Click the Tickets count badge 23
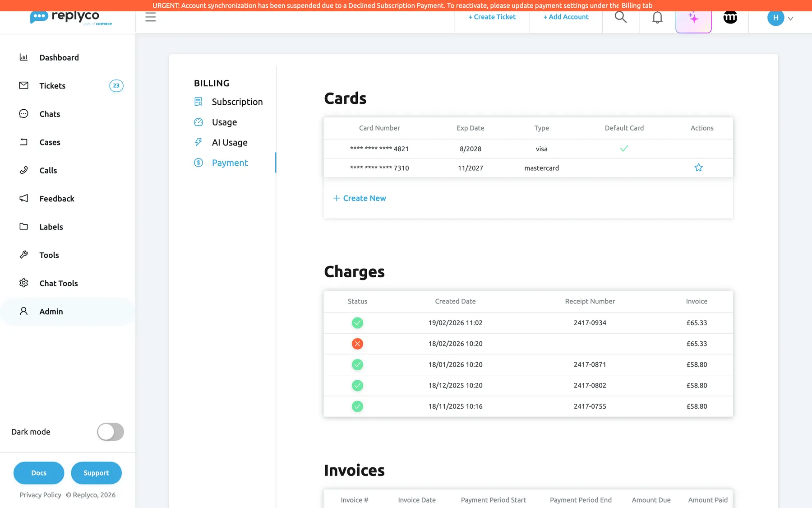This screenshot has height=508, width=812. point(116,86)
